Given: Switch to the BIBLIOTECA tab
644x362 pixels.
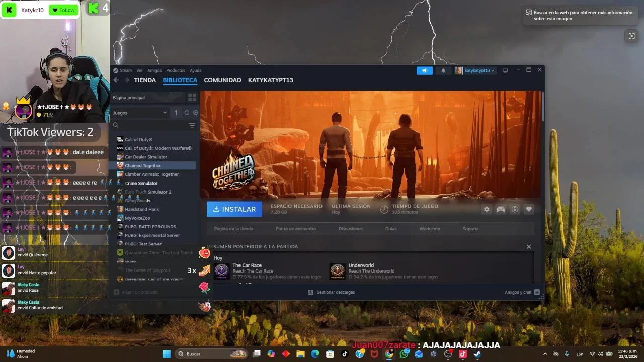Looking at the screenshot, I should pos(180,80).
